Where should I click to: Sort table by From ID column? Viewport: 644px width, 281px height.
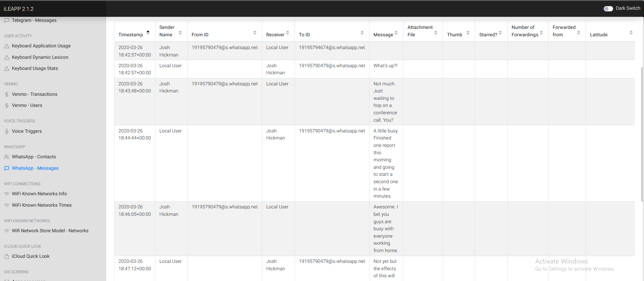225,31
